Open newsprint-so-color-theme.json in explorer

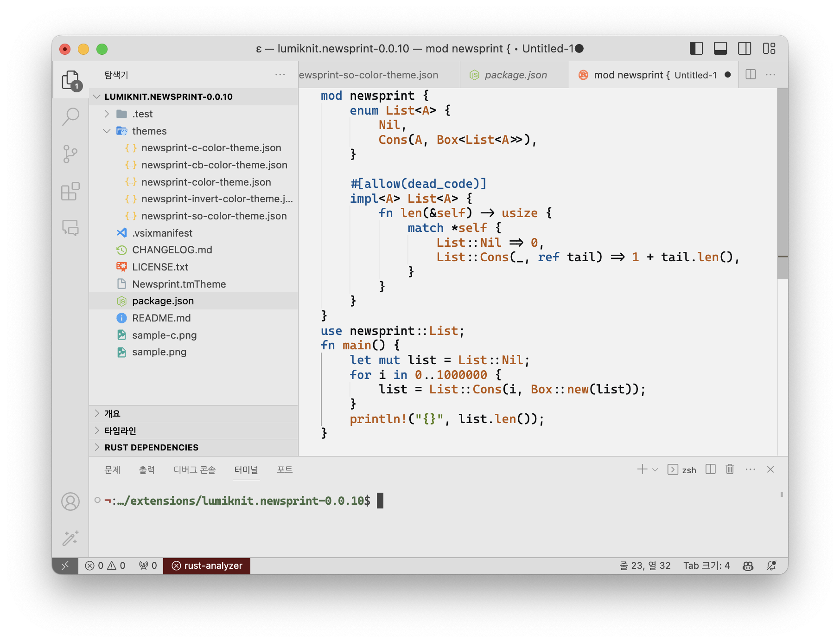click(193, 216)
